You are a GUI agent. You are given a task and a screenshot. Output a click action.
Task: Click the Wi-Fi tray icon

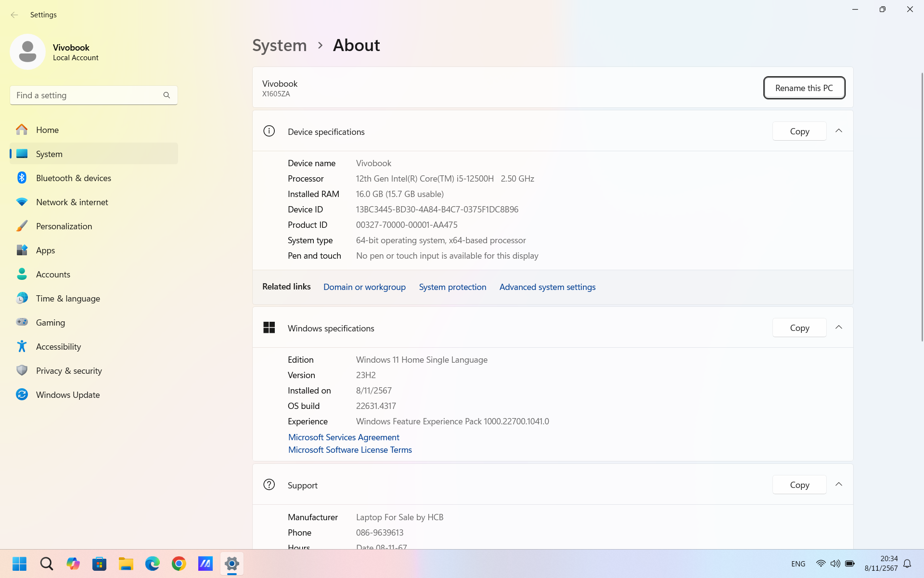point(821,564)
